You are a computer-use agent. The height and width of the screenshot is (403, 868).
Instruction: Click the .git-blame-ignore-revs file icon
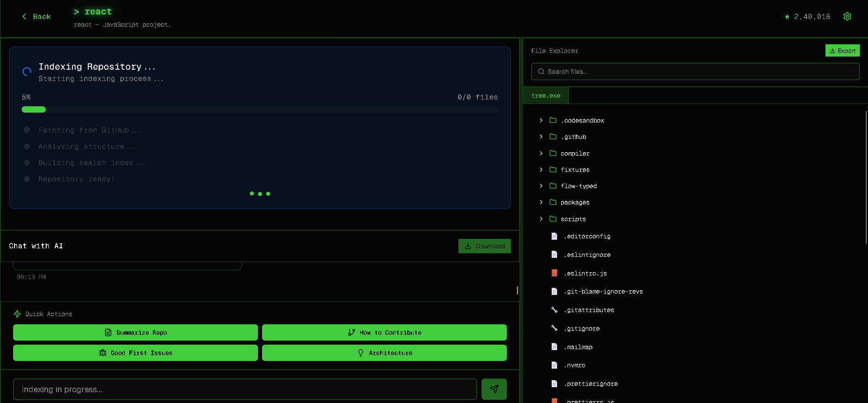pos(554,291)
